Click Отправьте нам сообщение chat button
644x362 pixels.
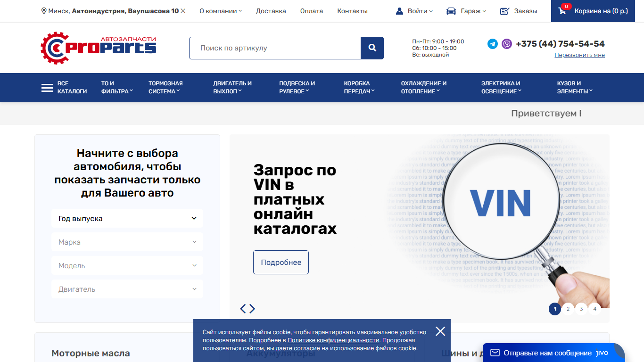pos(553,353)
